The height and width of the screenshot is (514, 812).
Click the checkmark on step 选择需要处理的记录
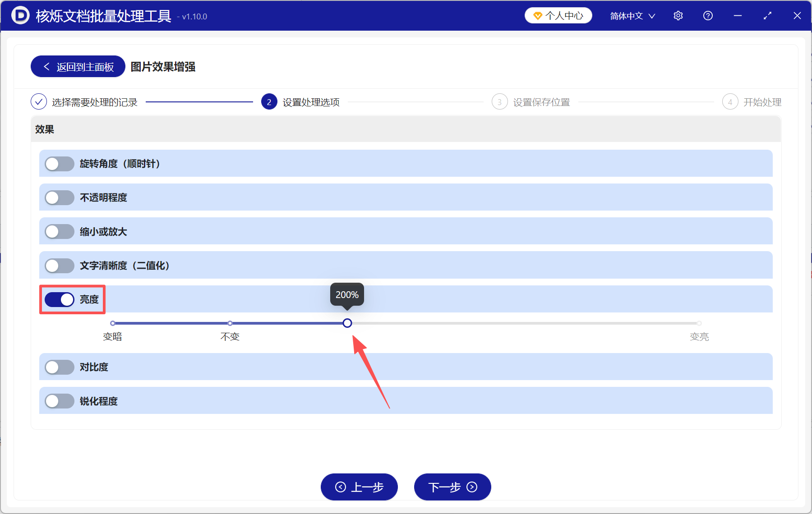tap(39, 102)
